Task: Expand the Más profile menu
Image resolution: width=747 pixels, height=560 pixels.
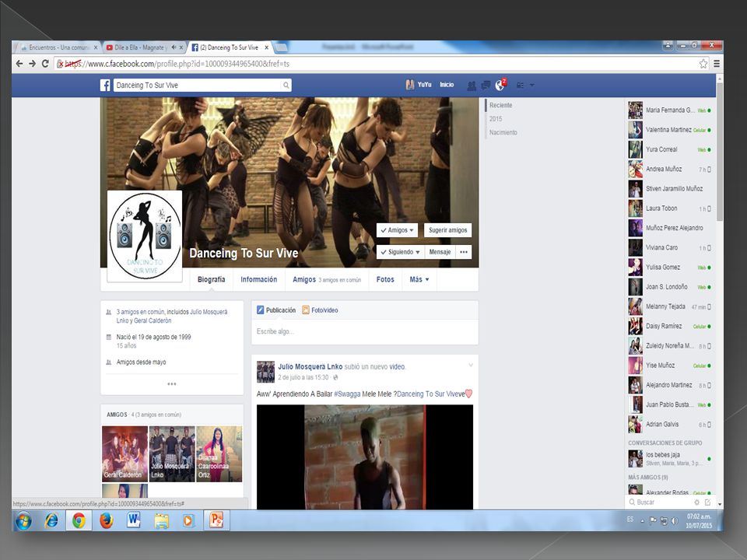Action: tap(419, 279)
